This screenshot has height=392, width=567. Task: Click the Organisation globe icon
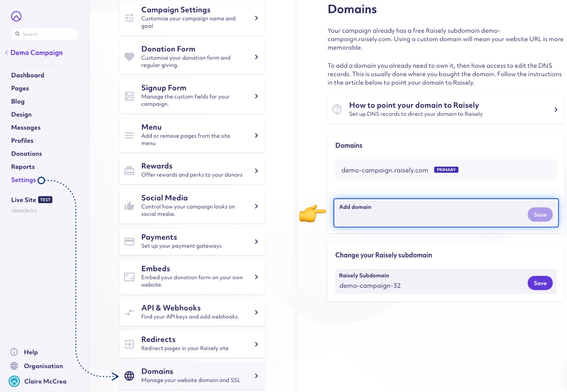coord(14,366)
